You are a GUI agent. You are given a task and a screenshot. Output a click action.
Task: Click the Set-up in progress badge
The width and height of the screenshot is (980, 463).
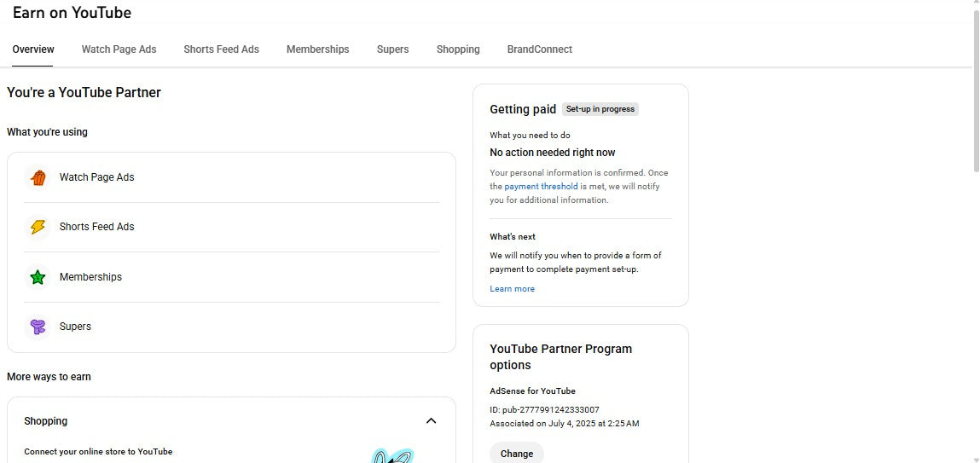pyautogui.click(x=600, y=109)
